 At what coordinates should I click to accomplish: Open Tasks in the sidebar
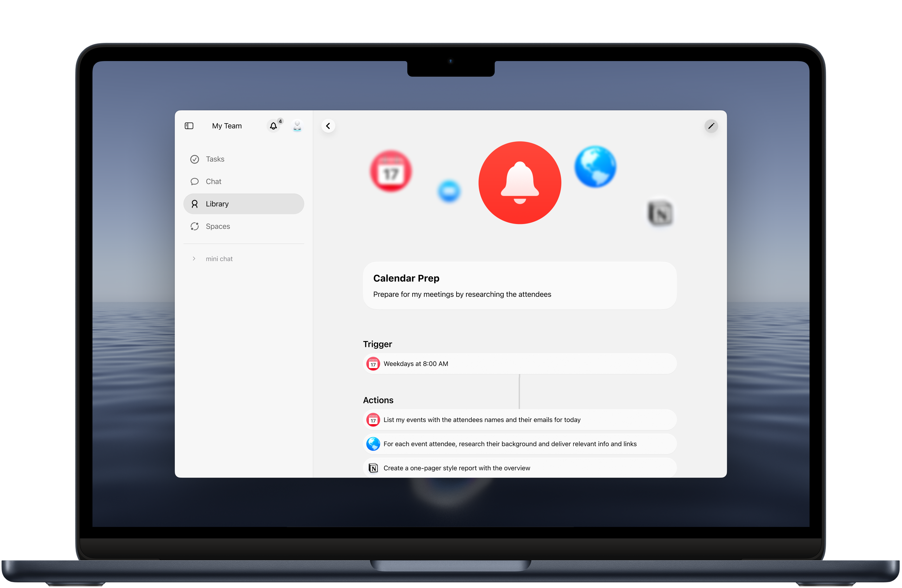(215, 159)
